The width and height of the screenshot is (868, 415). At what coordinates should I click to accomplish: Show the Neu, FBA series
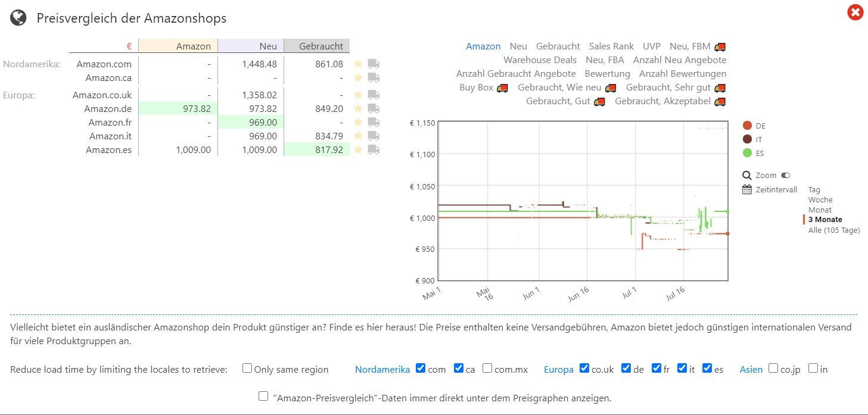point(605,60)
